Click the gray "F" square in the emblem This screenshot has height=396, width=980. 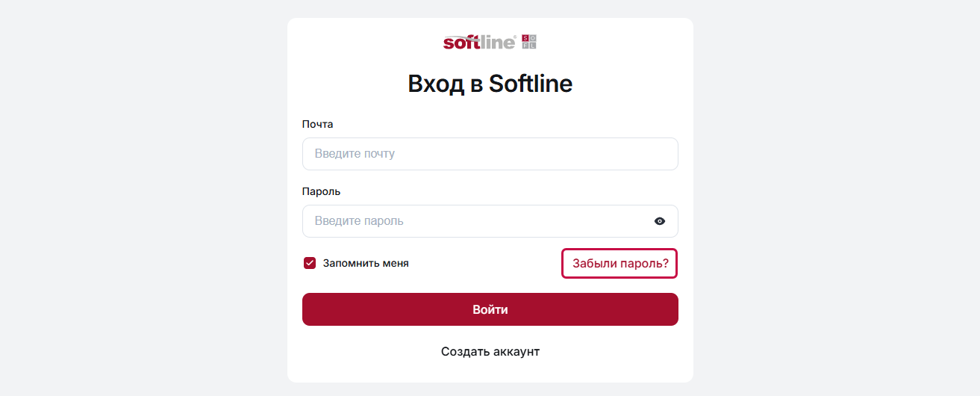525,46
